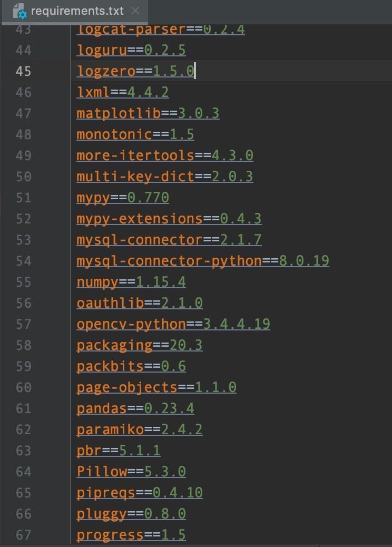Viewport: 392px width, 547px height.
Task: Click the lxml requirement entry
Action: [x=123, y=92]
